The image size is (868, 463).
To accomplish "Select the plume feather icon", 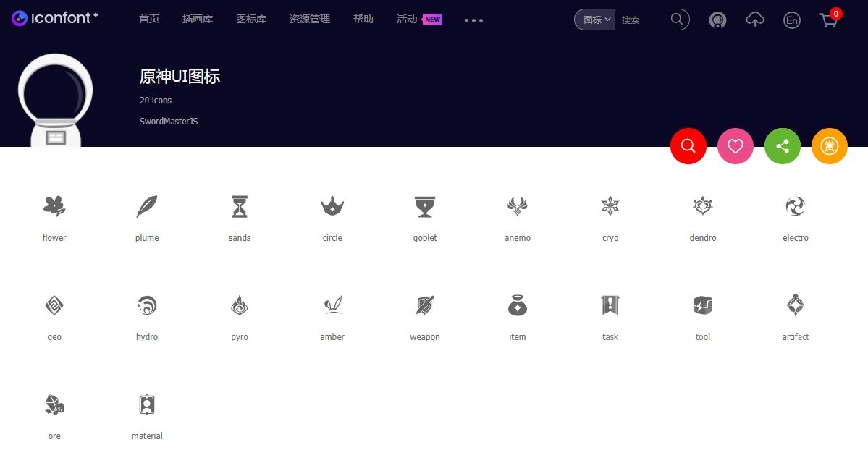I will point(147,206).
